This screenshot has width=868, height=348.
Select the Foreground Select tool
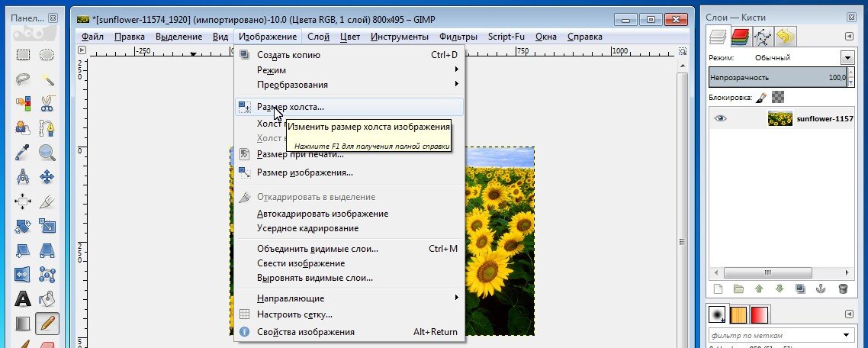[23, 128]
